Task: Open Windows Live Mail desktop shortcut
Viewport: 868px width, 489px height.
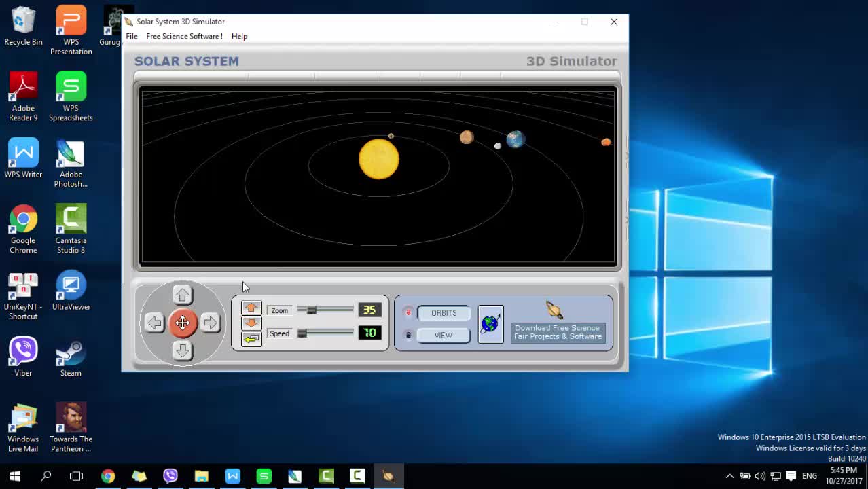Action: click(23, 428)
